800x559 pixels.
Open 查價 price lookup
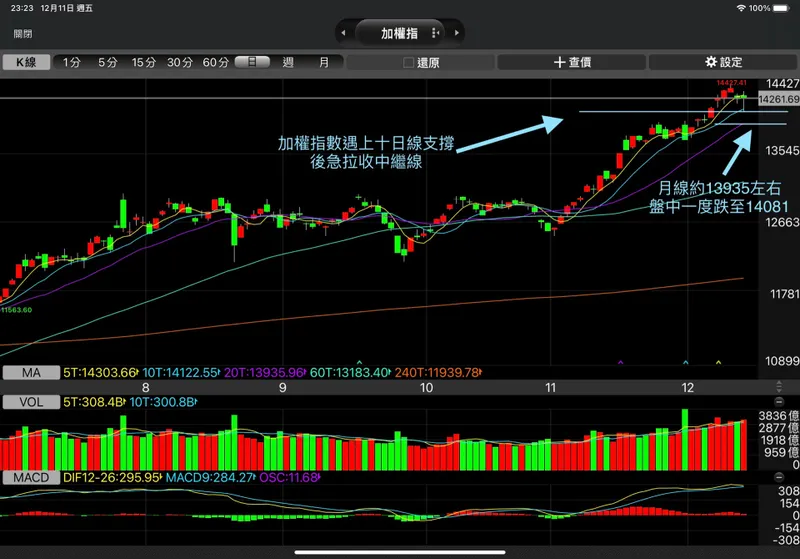572,62
